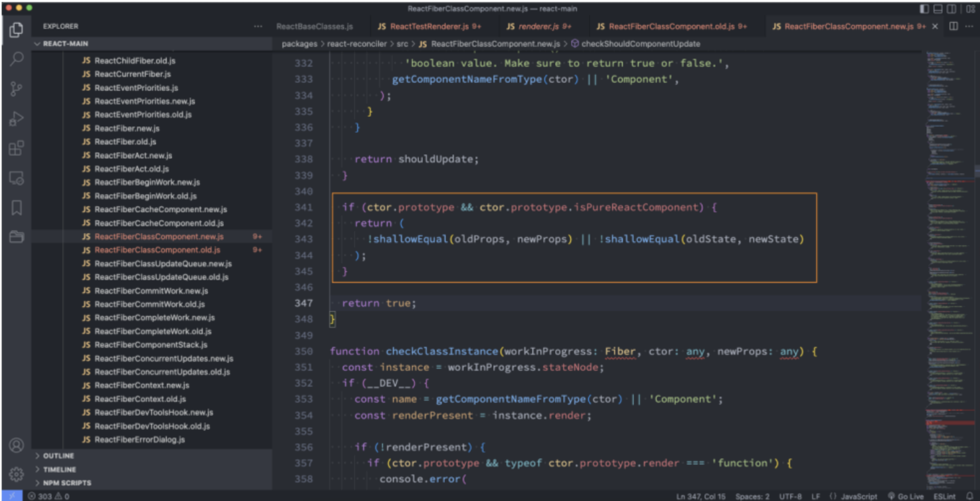Switch to ReactFiberClassComponent.old.js tab
Screen dimensions: 980x501
pyautogui.click(x=672, y=27)
